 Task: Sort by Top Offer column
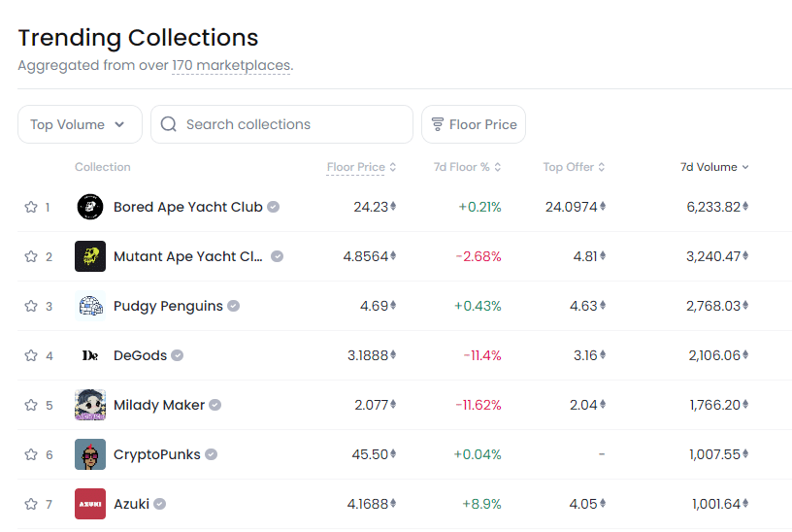pyautogui.click(x=574, y=167)
